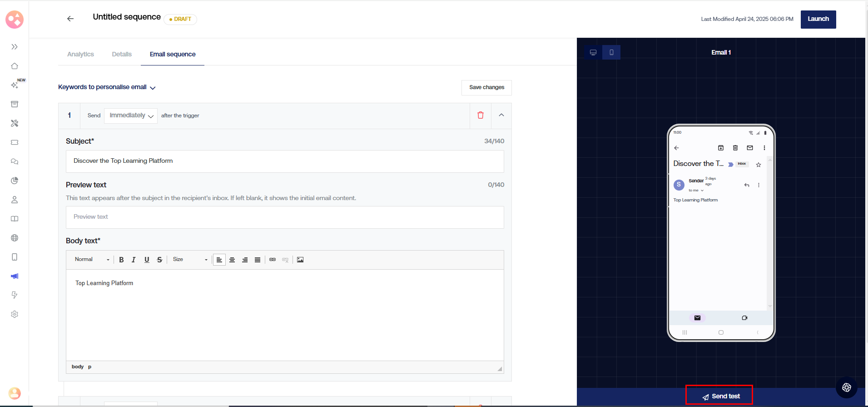Open the settings gear in sidebar

tap(15, 314)
